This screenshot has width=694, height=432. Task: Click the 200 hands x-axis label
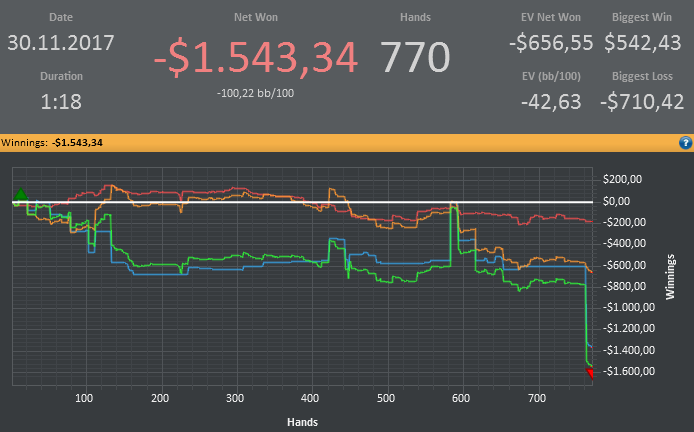(x=160, y=398)
